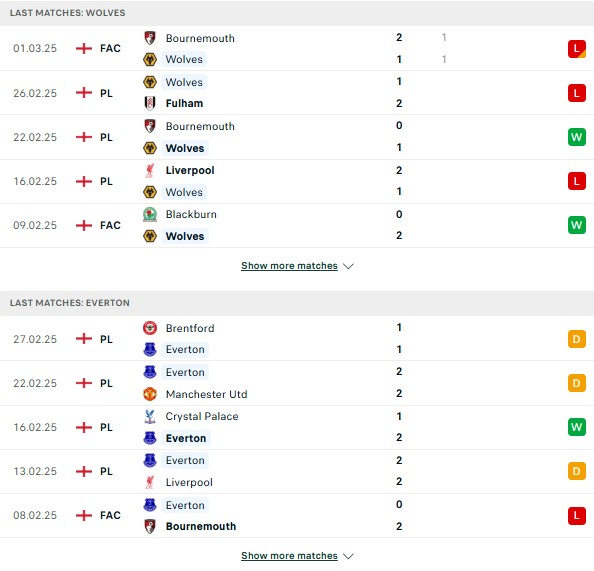594x571 pixels.
Task: Click the Liverpool crest in 16.02.25 Wolves match
Action: 150,171
